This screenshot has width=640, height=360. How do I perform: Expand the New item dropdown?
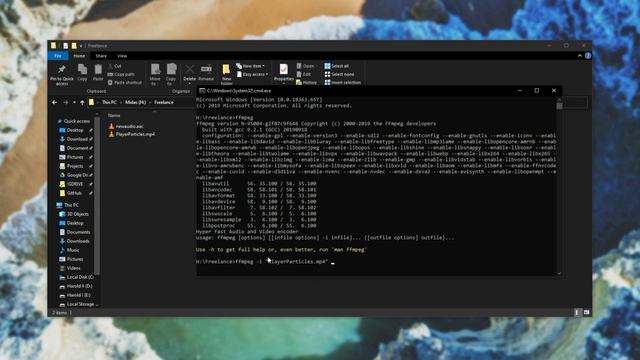click(263, 66)
